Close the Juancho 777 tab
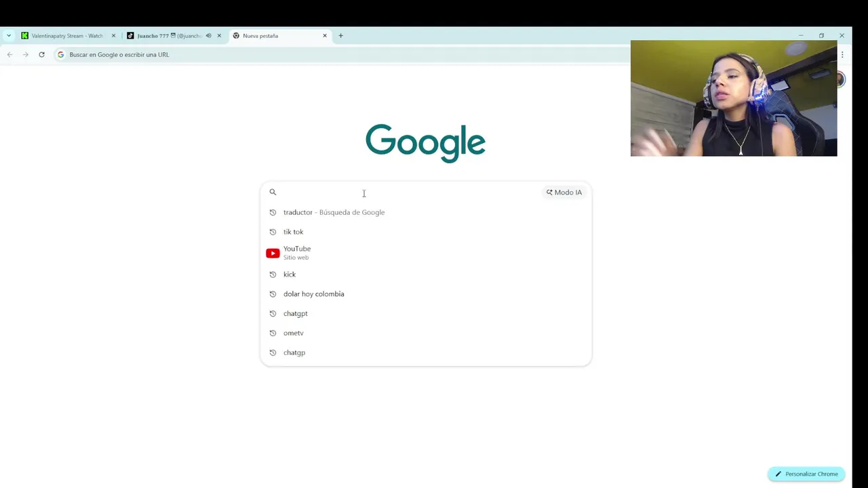The height and width of the screenshot is (488, 868). point(219,36)
